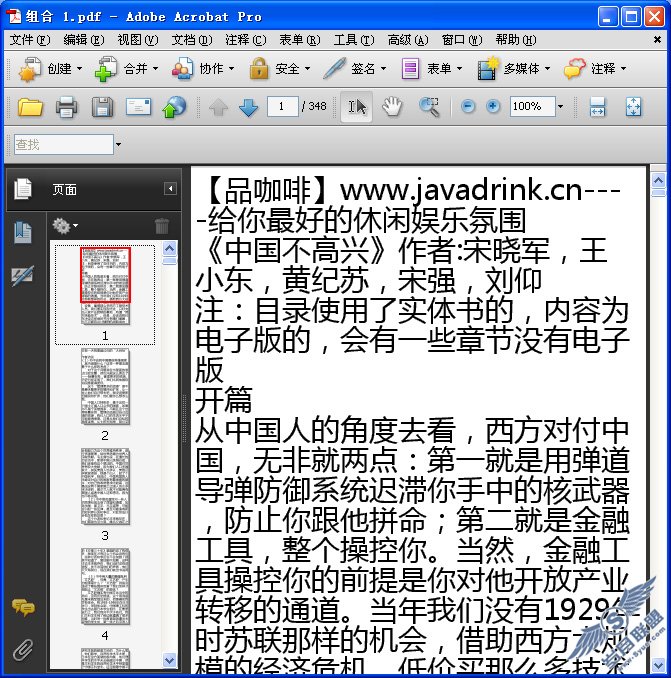Open the Attachments paperclip panel

tap(22, 650)
